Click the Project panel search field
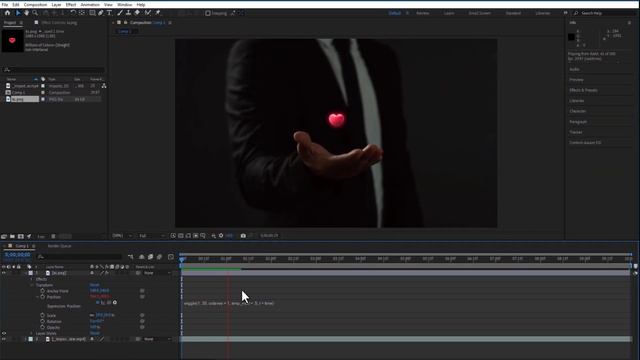 [54, 70]
